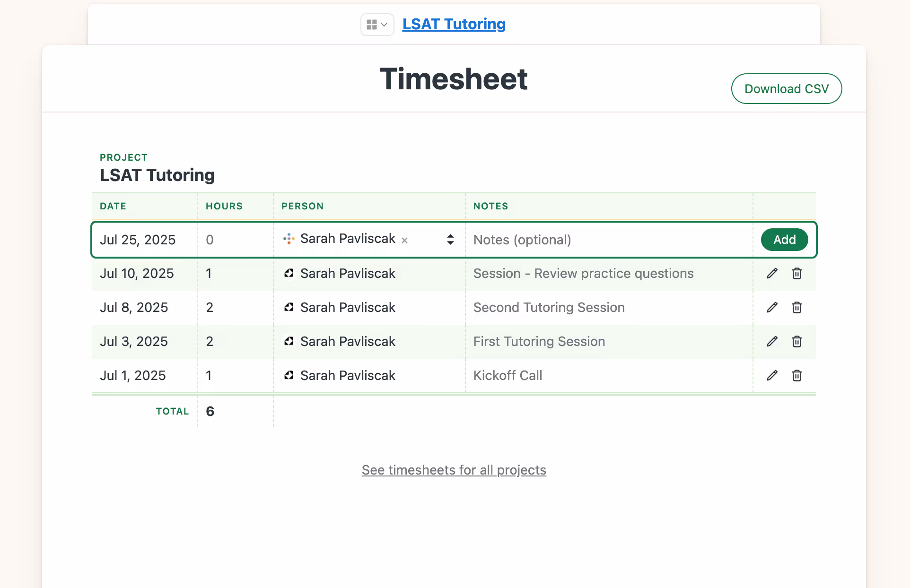Viewport: 910px width, 588px height.
Task: Open the person selector using its stepper arrows
Action: pyautogui.click(x=450, y=240)
